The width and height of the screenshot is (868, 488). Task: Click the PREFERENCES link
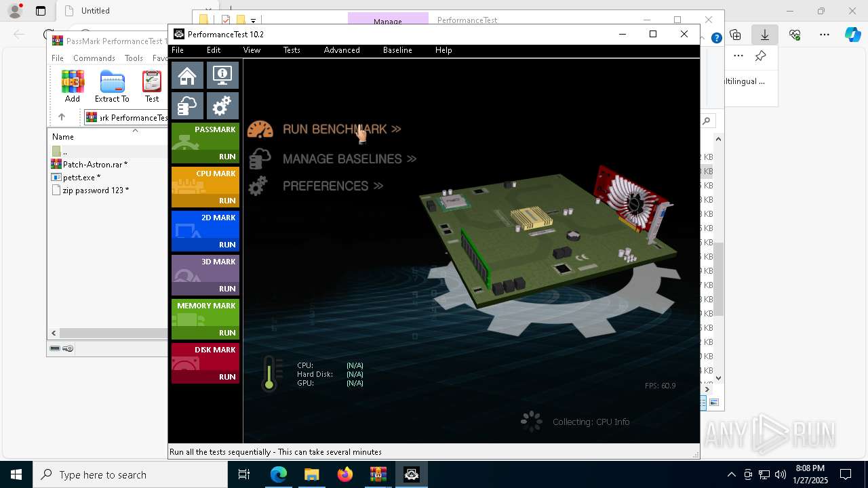(333, 186)
